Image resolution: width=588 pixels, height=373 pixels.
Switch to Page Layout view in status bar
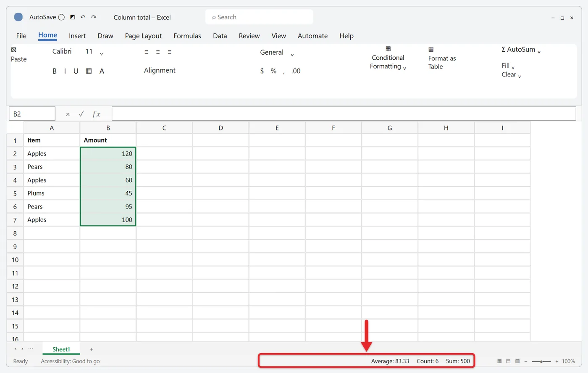pos(508,361)
